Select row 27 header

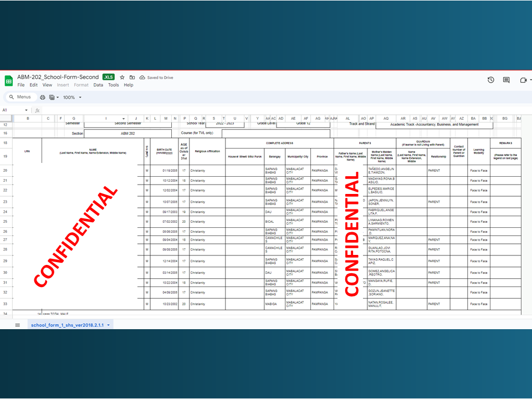pos(6,239)
